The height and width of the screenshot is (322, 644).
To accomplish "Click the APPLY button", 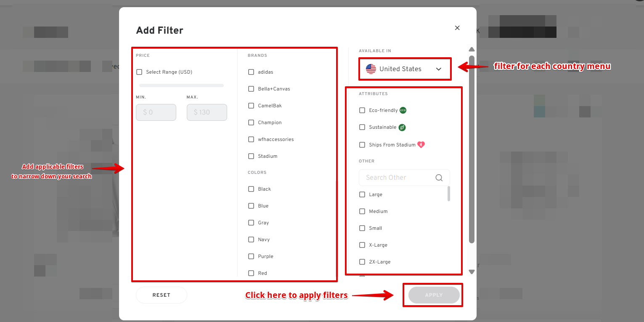I will click(434, 295).
